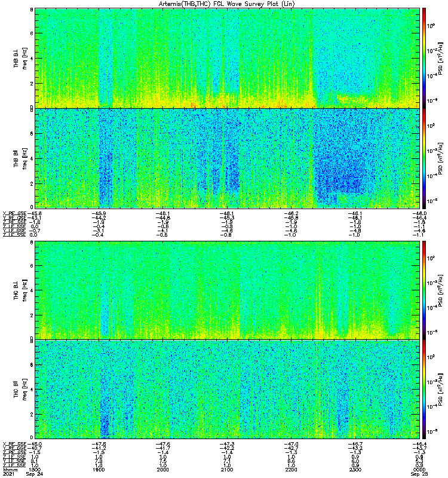
Task: Click the '2200' time tick label
Action: [291, 470]
